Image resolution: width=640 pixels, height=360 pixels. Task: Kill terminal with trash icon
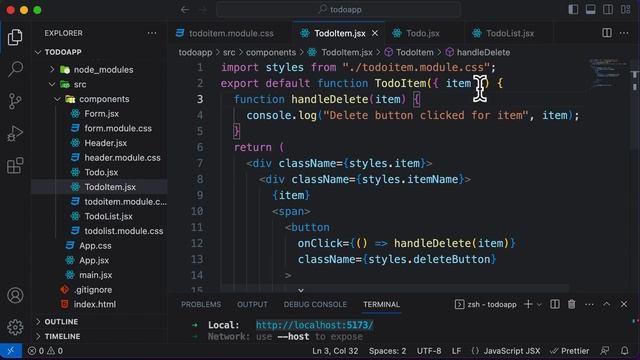coord(572,304)
